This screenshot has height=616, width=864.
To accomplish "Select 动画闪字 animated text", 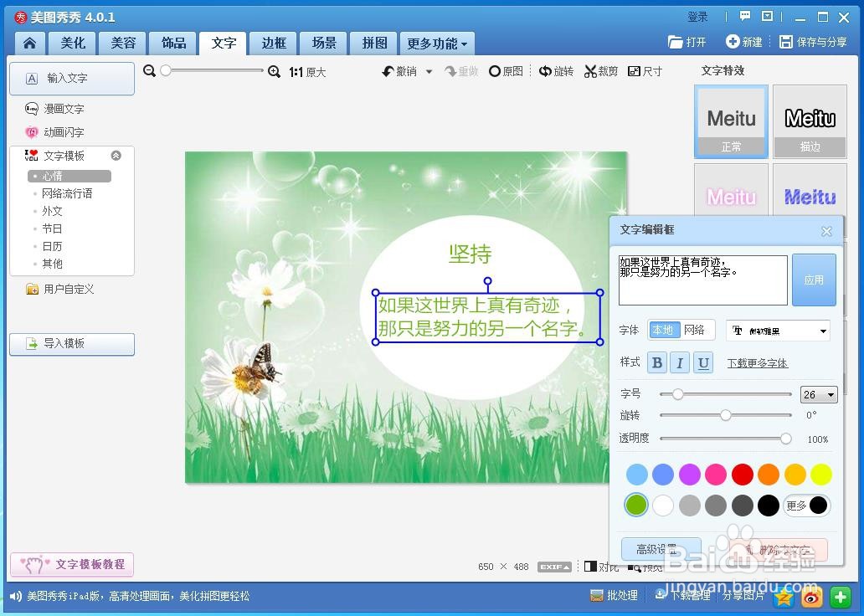I will click(54, 132).
